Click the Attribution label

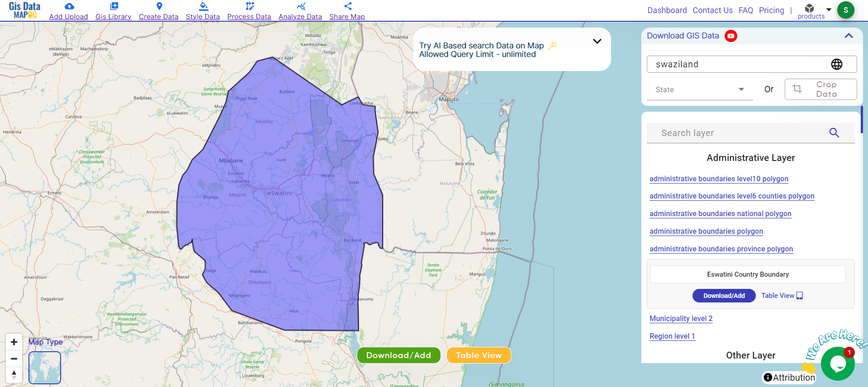pos(794,378)
